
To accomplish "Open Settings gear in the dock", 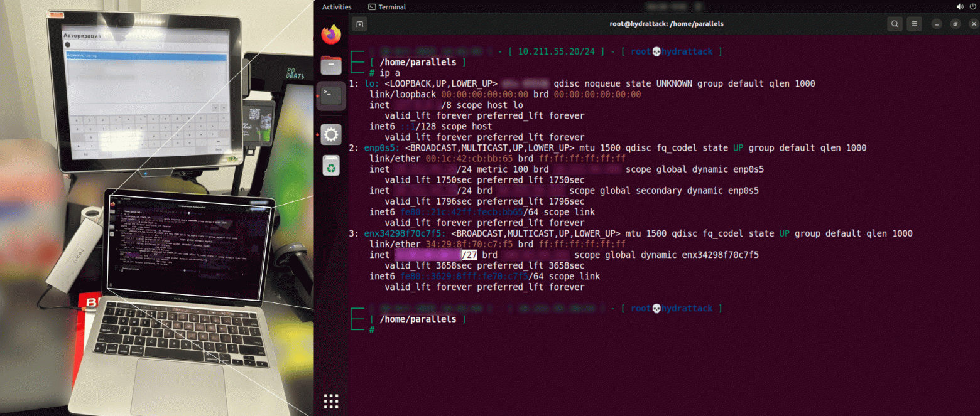I will (x=331, y=134).
